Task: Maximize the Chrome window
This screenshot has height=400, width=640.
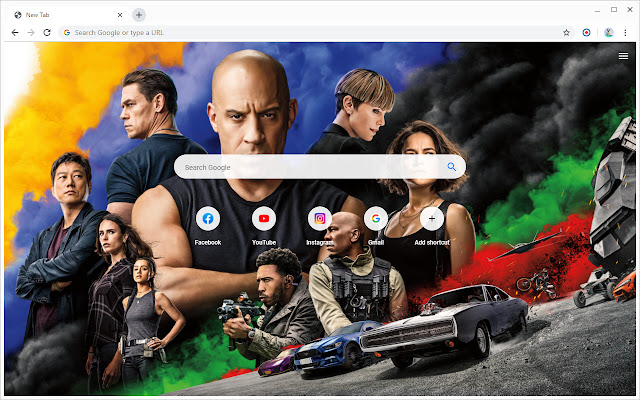Action: click(x=614, y=9)
